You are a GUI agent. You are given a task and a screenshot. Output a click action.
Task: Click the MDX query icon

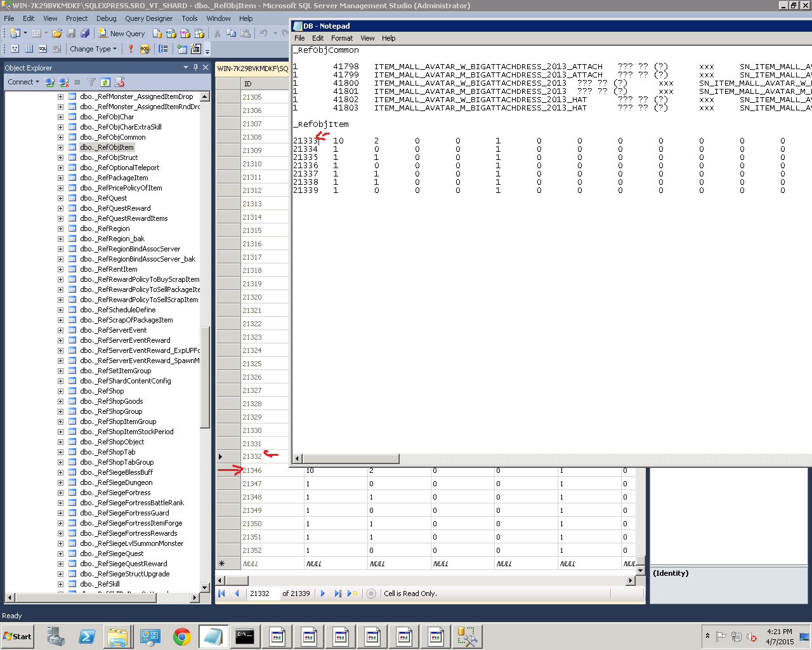pos(171,34)
